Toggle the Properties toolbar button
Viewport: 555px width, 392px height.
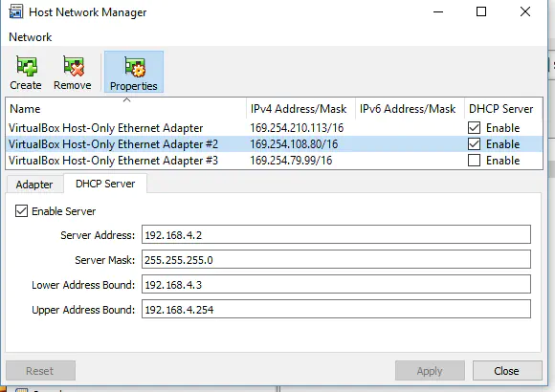[x=134, y=72]
